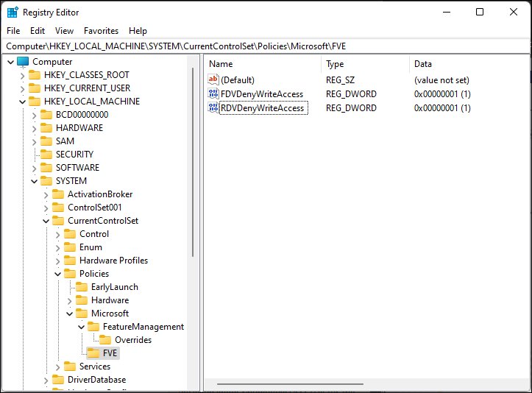532x393 pixels.
Task: Expand the Hardware key under Policies
Action: (x=70, y=301)
